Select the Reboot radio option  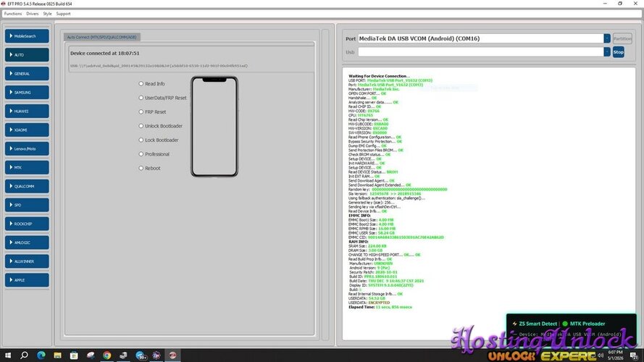pos(141,168)
